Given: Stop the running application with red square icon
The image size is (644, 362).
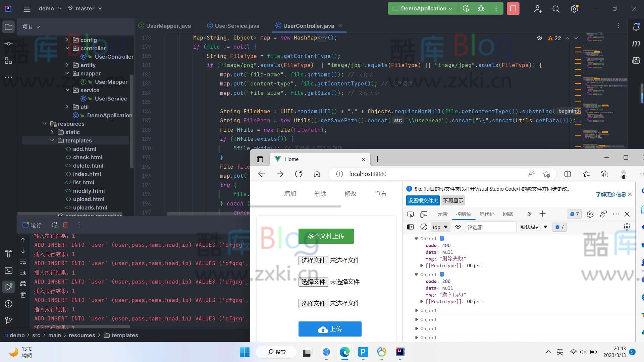Looking at the screenshot, I should pos(513,8).
